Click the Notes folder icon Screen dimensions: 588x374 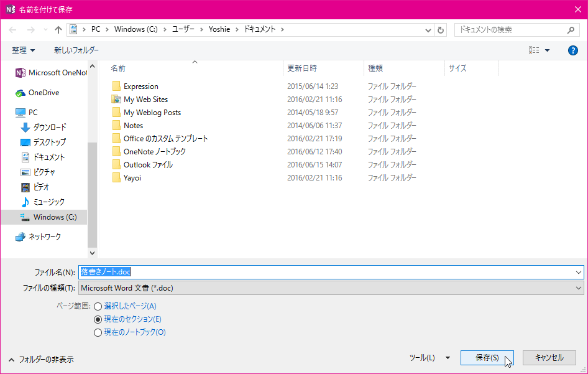[116, 126]
